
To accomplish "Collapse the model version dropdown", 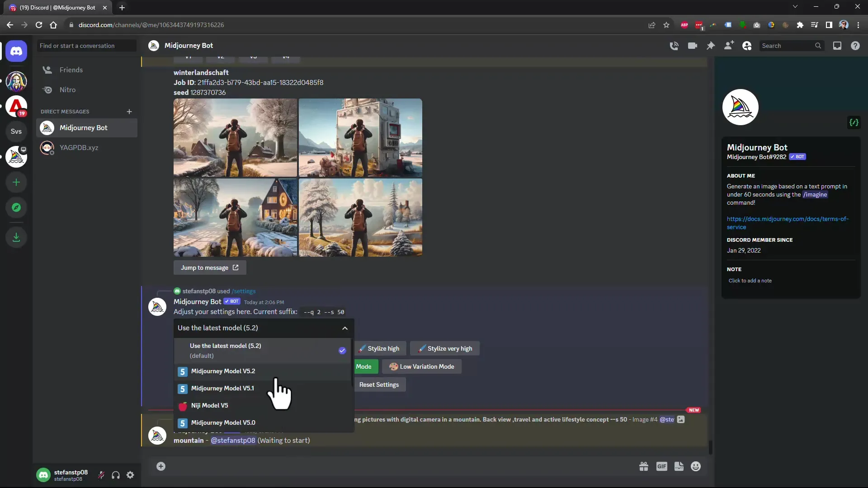I will [345, 328].
